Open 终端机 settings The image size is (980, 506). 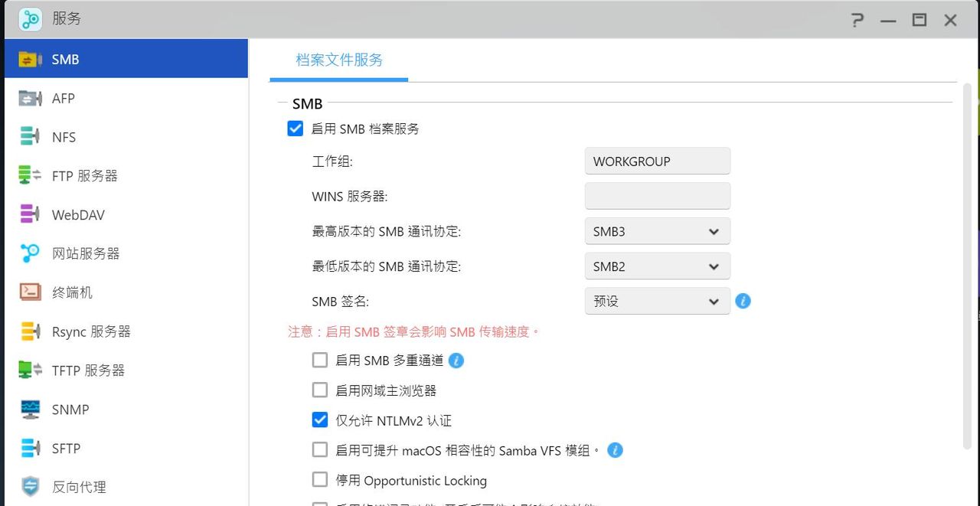pos(126,292)
